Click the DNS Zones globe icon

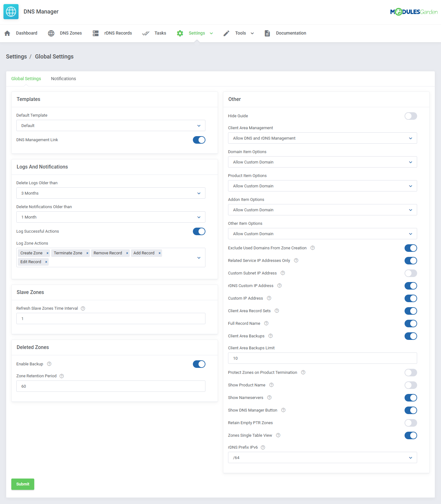[x=51, y=33]
